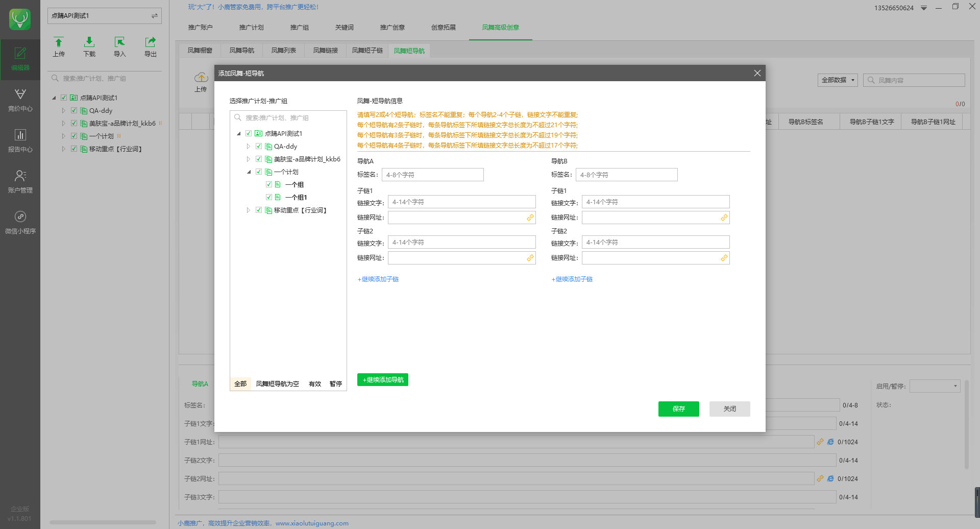Collapse 点睛API测试1 node in dialog tree
The height and width of the screenshot is (529, 980).
click(x=238, y=134)
